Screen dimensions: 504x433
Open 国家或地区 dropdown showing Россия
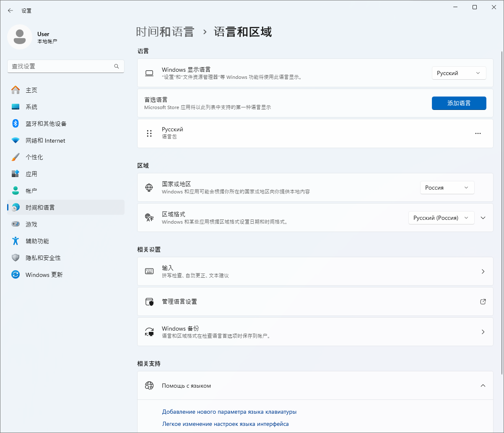click(447, 188)
